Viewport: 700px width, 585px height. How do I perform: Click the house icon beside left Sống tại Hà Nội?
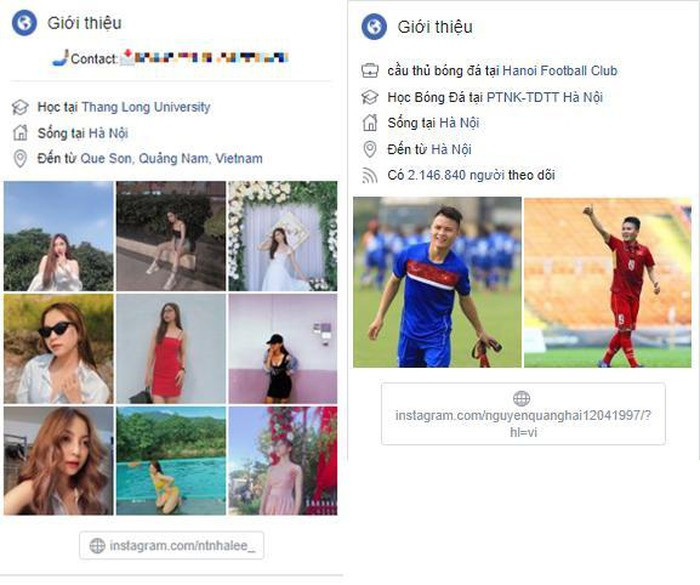(20, 133)
